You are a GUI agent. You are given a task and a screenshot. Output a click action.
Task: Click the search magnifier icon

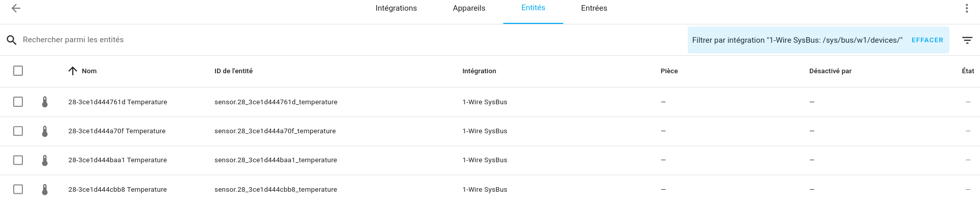click(12, 40)
